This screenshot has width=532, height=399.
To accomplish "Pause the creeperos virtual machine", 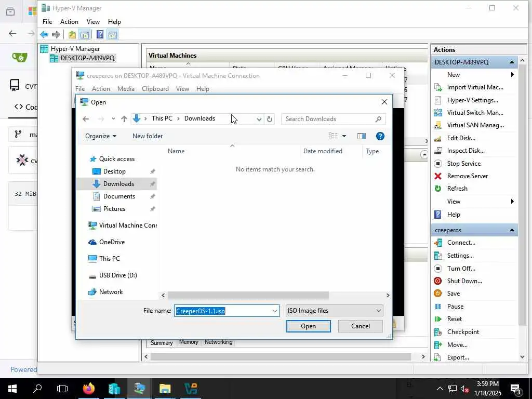I will [455, 307].
